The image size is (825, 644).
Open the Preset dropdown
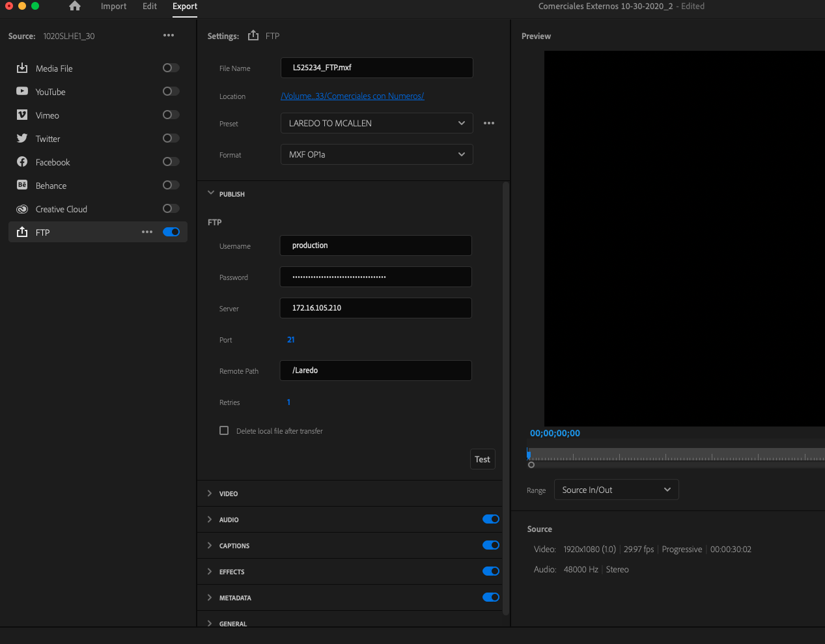[x=376, y=123]
